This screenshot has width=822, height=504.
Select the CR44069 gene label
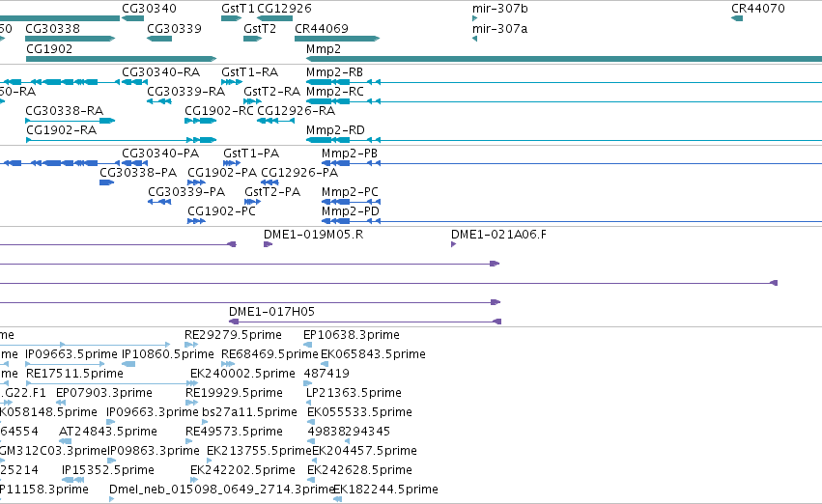pos(322,28)
